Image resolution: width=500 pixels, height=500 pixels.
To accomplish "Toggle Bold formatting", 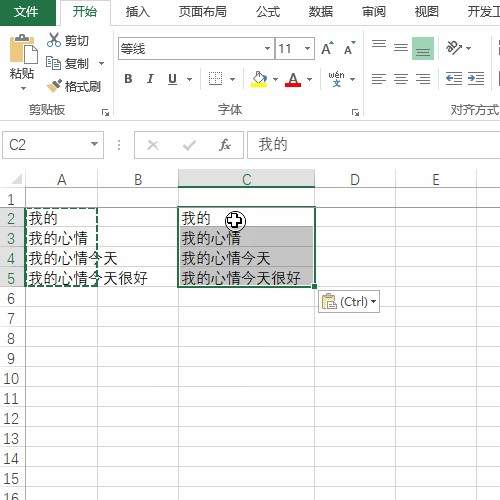I will 128,79.
